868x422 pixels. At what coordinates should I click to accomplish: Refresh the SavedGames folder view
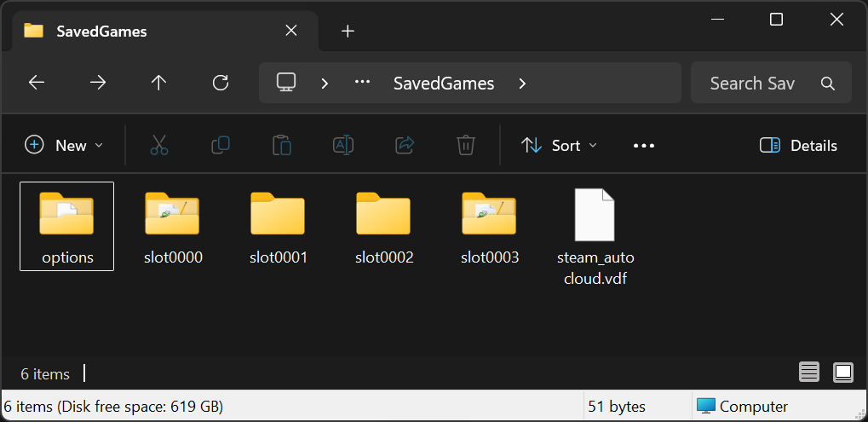pyautogui.click(x=221, y=83)
